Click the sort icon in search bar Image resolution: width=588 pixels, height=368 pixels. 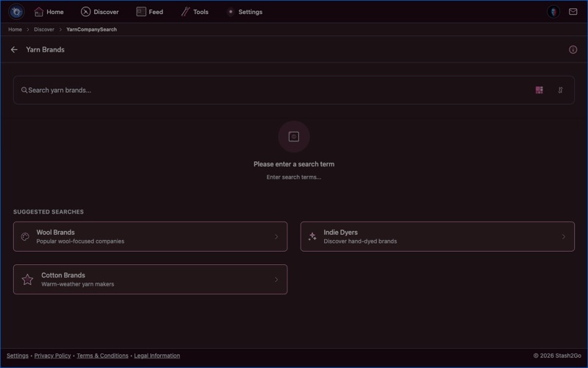560,91
